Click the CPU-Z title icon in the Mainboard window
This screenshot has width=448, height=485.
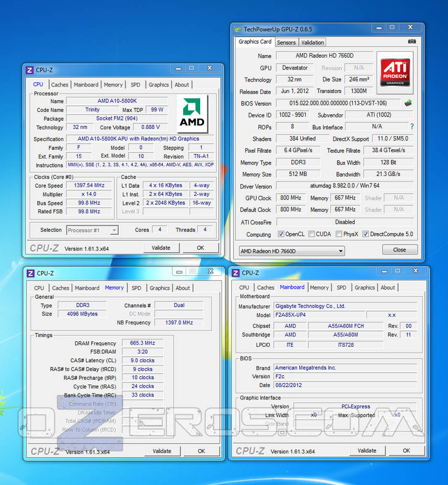pos(235,273)
